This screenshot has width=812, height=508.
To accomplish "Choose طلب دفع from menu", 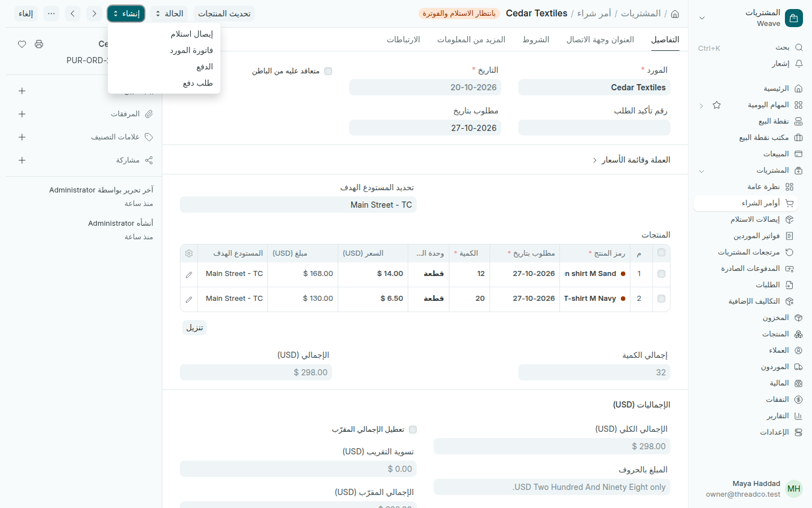I will pos(164,83).
